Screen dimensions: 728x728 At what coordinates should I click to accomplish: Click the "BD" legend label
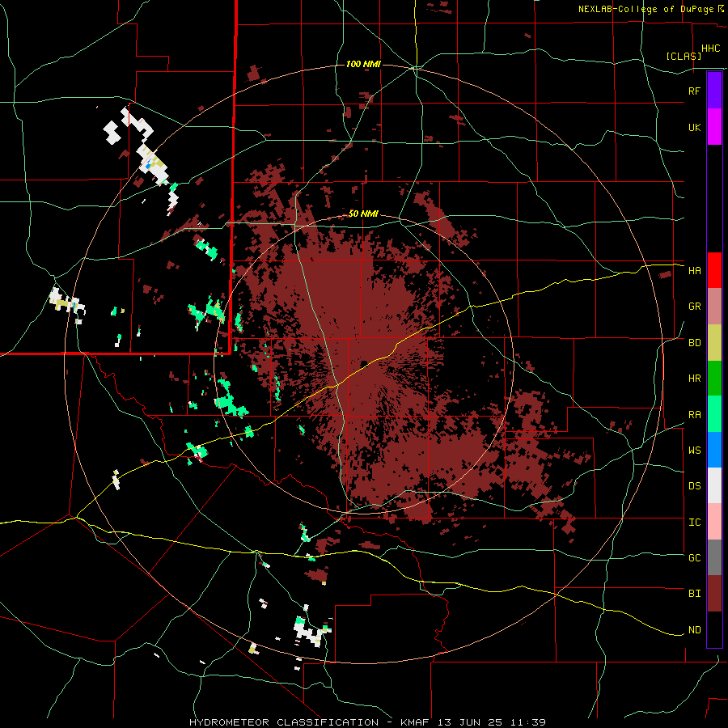(694, 343)
